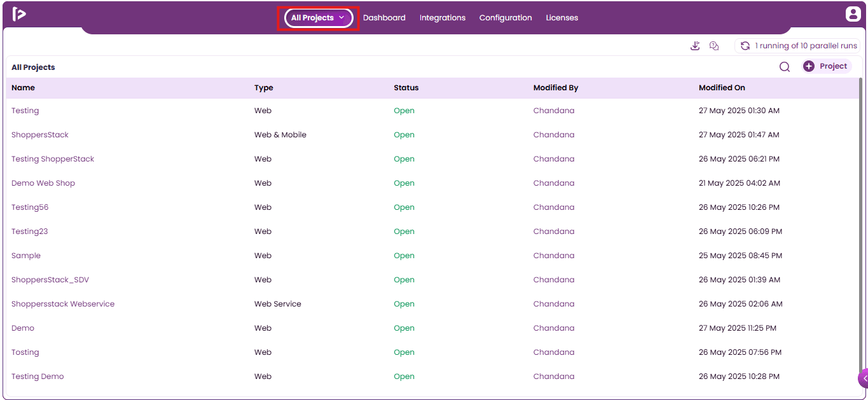Open the user profile icon
Image resolution: width=868 pixels, height=400 pixels.
[x=853, y=14]
